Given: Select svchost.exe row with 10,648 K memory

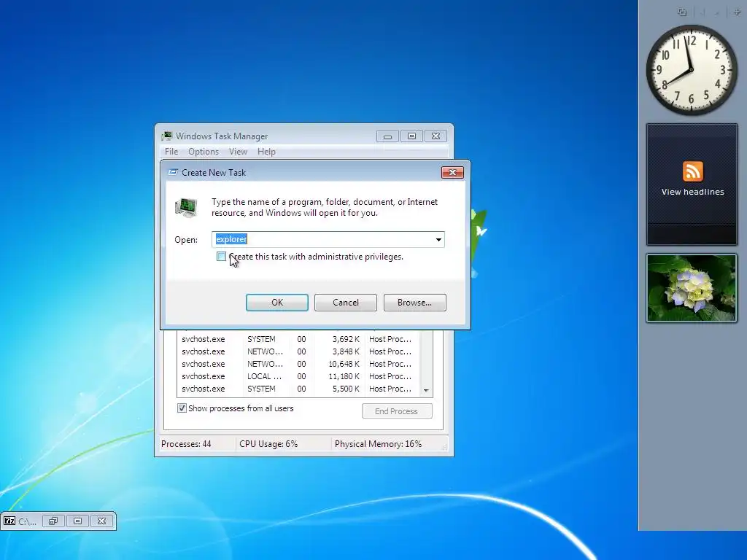Looking at the screenshot, I should tap(298, 364).
